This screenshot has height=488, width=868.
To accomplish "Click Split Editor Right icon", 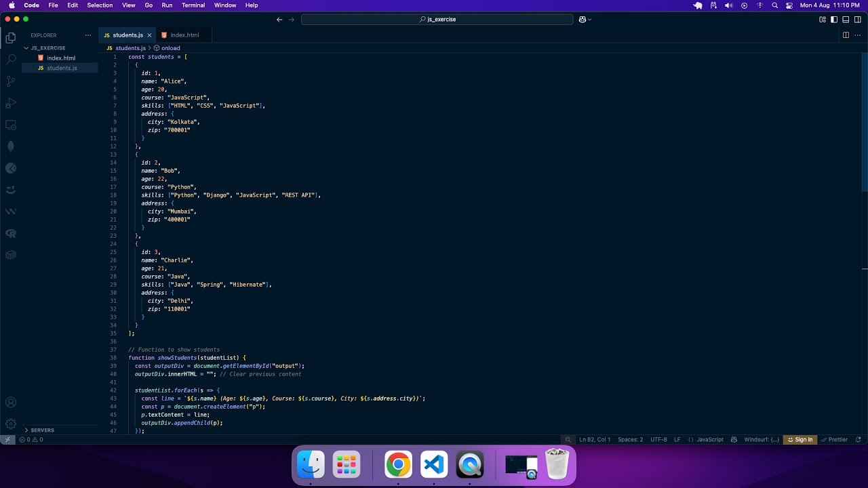I will click(846, 35).
